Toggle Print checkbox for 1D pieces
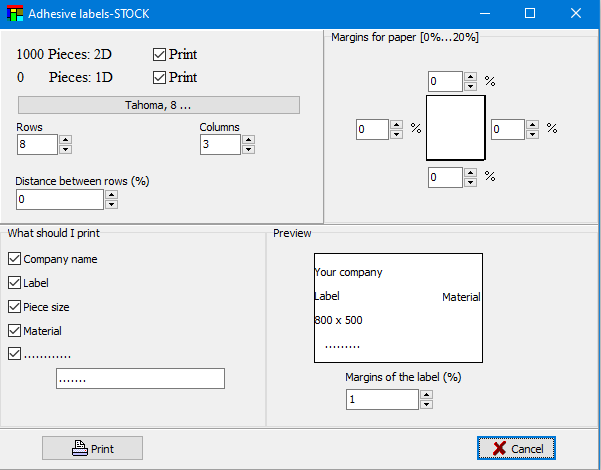 tap(160, 77)
